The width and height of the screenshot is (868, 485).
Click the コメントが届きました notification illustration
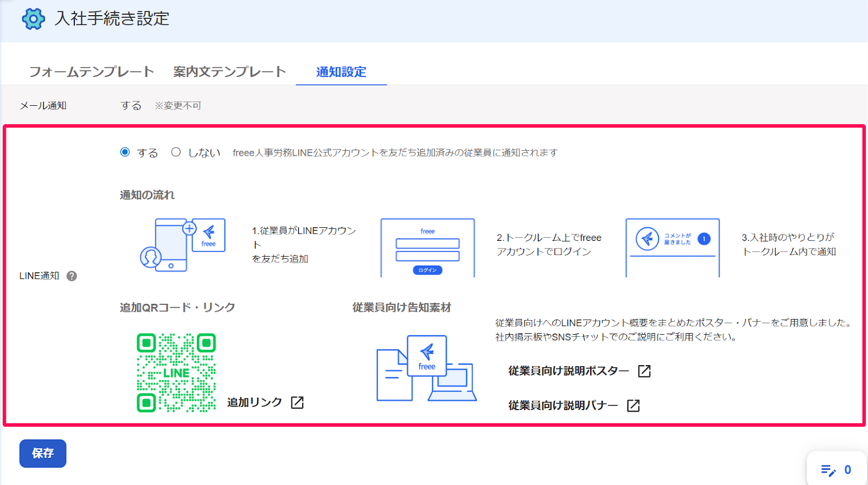[673, 248]
